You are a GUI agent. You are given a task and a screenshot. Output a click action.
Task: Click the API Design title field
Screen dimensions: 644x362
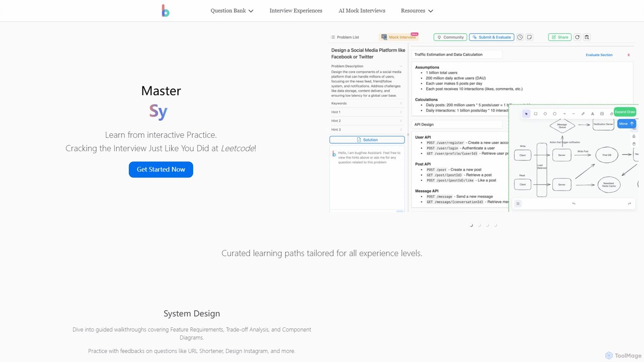(x=457, y=124)
